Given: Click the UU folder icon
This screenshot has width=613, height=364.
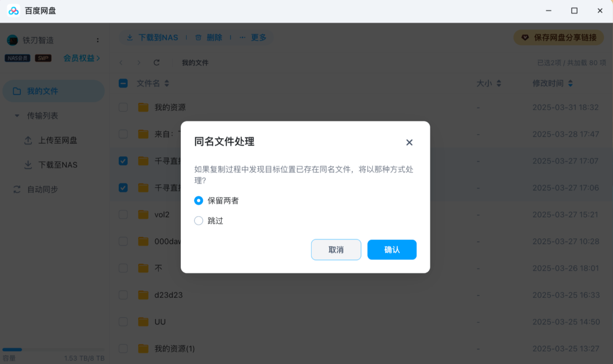Looking at the screenshot, I should coord(143,321).
